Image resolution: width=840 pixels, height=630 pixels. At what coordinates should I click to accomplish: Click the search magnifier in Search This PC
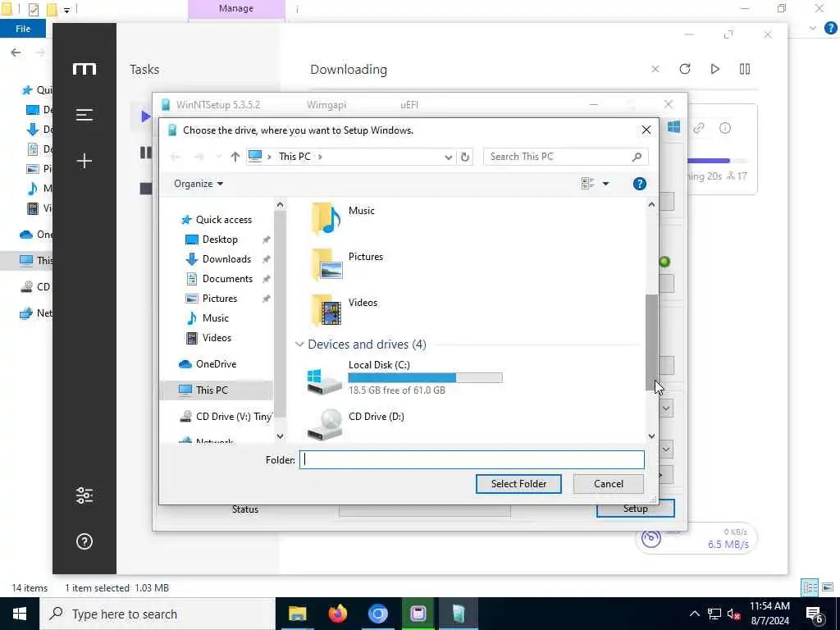click(637, 157)
